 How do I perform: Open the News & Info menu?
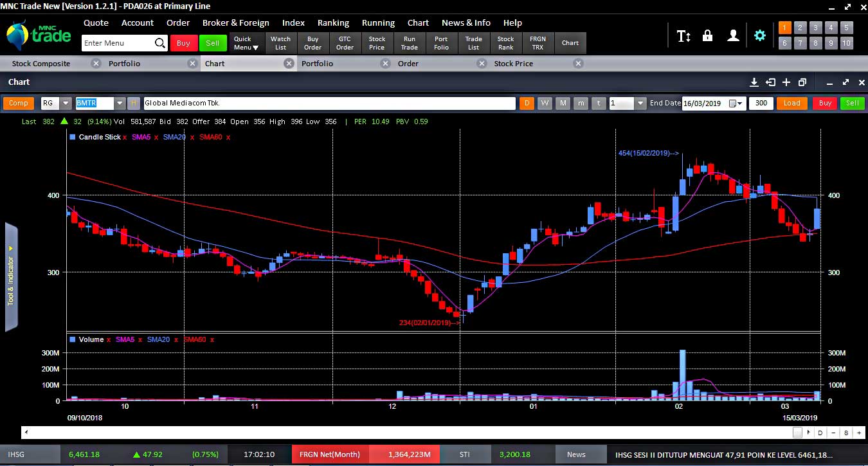466,22
